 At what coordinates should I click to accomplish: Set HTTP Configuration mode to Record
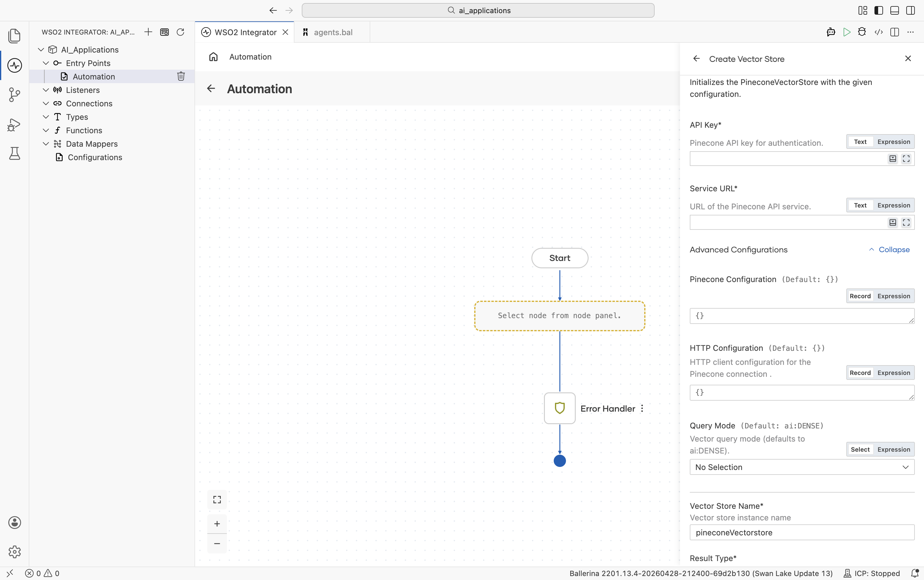860,373
